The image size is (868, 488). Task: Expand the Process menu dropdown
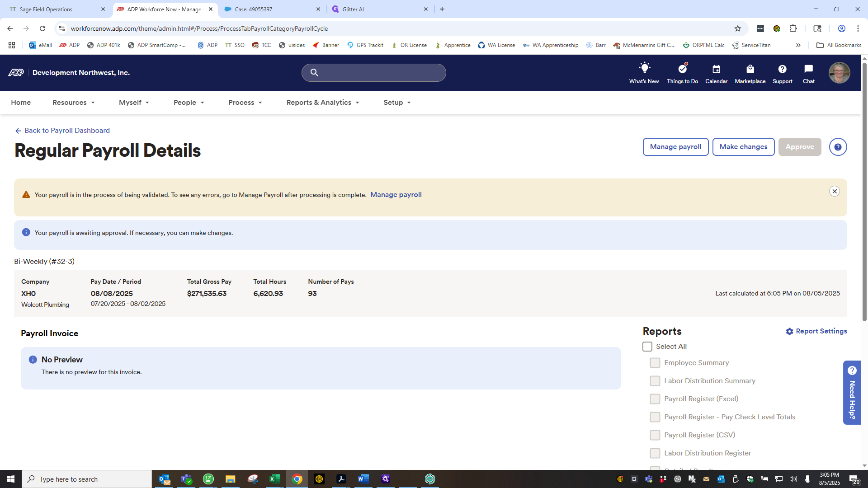click(245, 103)
